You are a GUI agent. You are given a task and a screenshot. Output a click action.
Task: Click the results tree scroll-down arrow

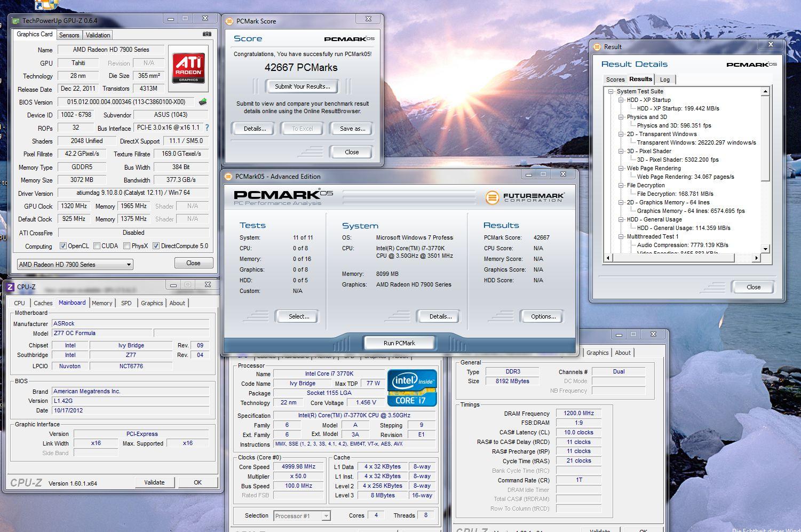point(765,249)
